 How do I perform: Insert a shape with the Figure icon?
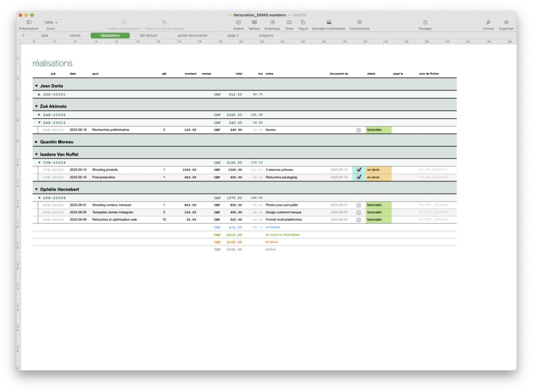303,22
